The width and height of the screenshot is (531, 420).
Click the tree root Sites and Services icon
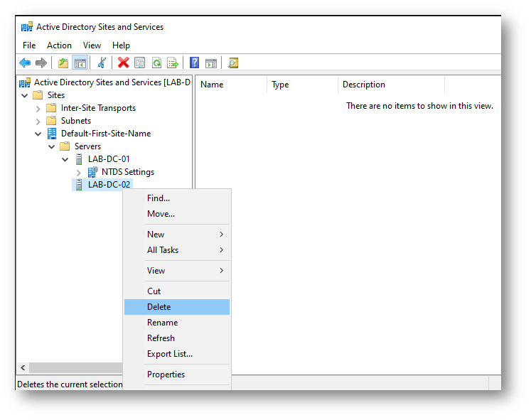click(x=25, y=82)
